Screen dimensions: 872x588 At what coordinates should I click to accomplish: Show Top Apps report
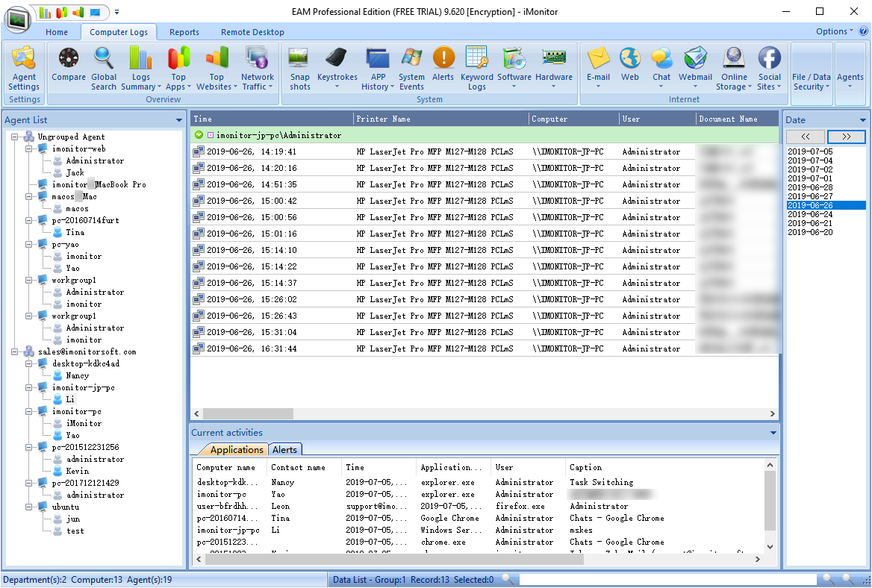(x=178, y=69)
